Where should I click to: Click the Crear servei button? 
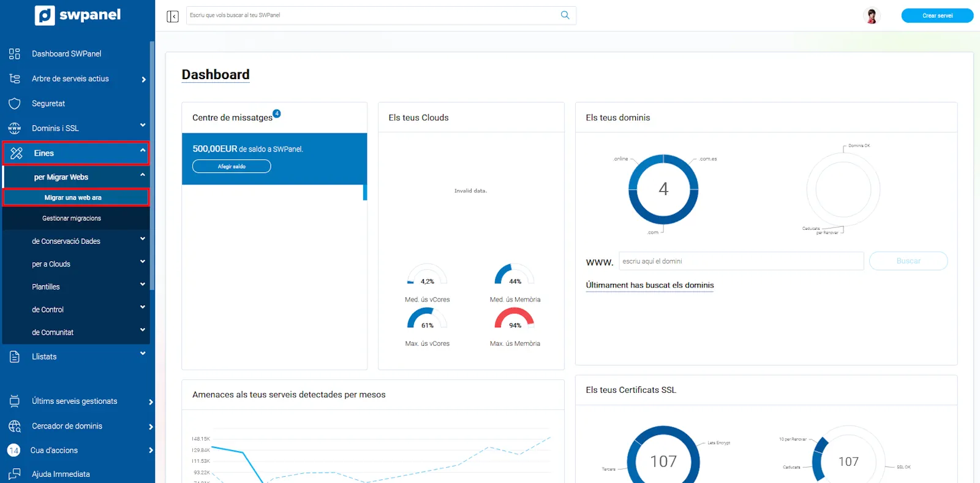(x=937, y=15)
